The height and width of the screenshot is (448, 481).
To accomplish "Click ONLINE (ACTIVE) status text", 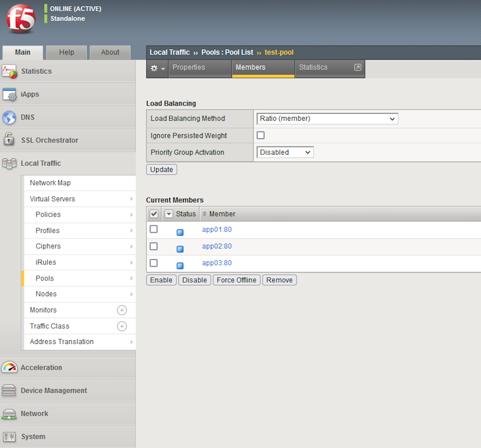I will (76, 9).
